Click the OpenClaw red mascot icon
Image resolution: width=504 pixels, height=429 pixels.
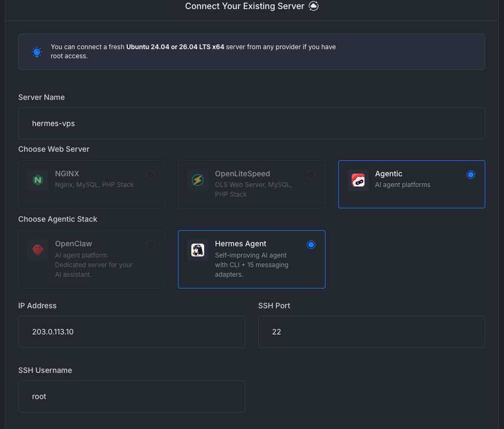[x=38, y=249]
